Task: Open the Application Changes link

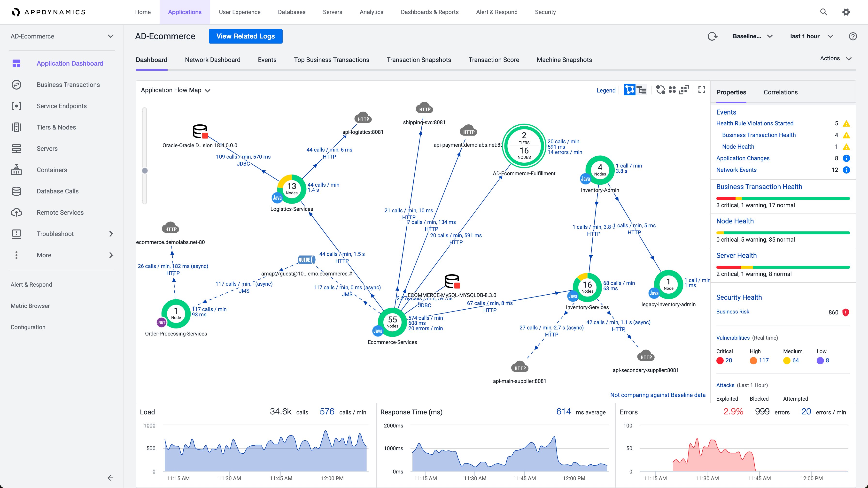Action: point(743,158)
